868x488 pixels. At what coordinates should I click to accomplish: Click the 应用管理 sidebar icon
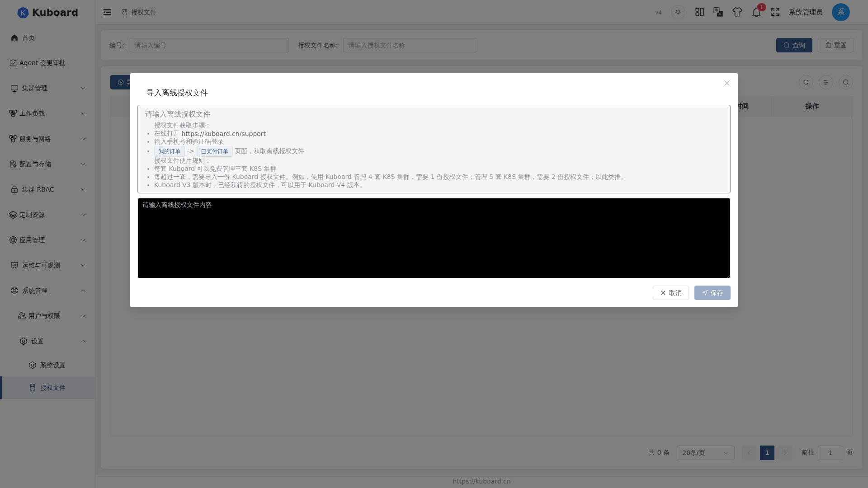tap(13, 240)
